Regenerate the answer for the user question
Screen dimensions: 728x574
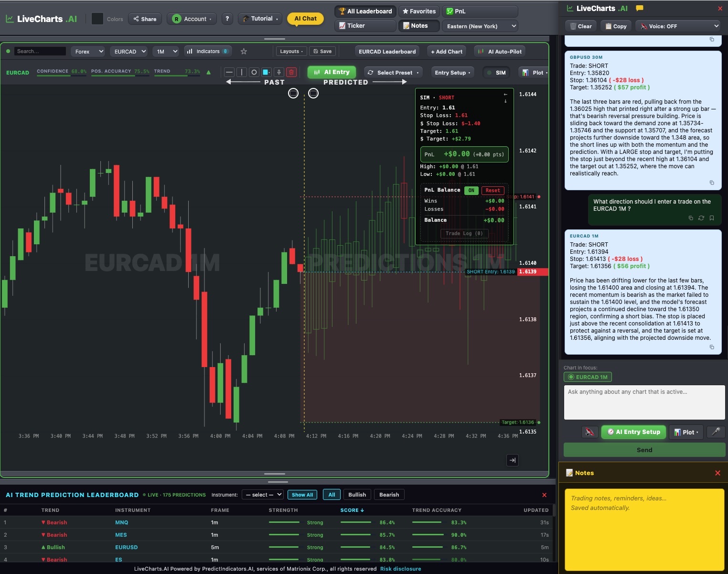tap(701, 218)
